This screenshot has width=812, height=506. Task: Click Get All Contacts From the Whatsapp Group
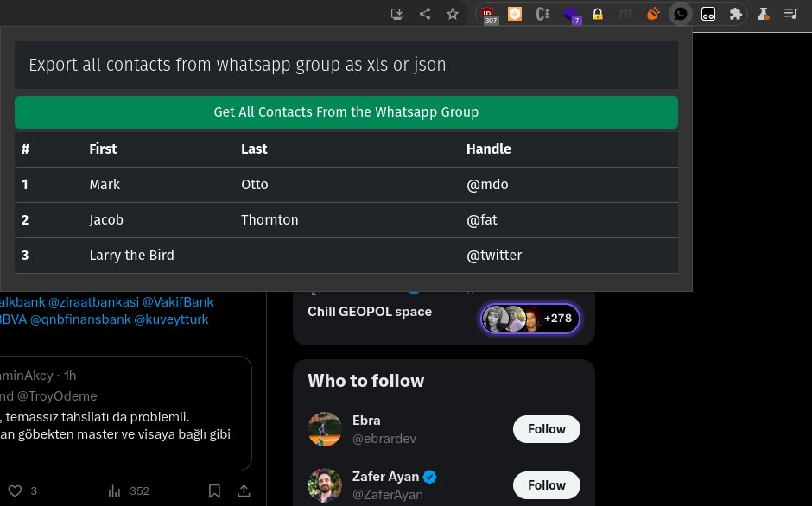[346, 112]
